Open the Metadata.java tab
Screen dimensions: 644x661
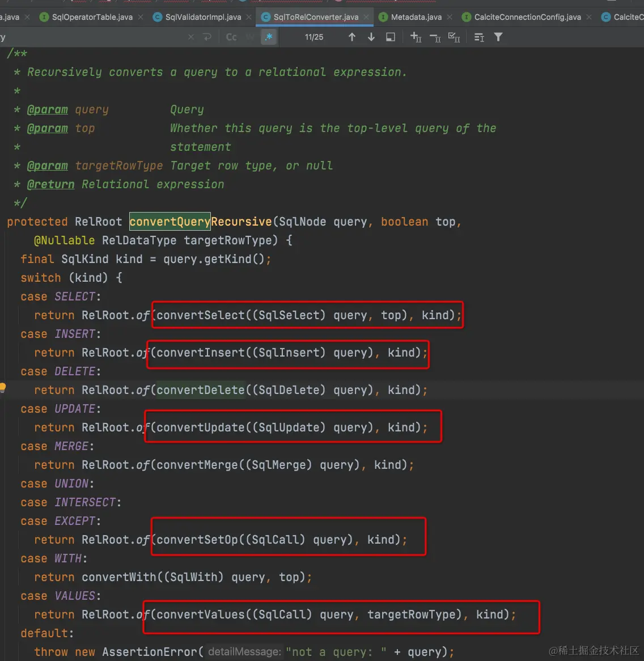(x=416, y=17)
